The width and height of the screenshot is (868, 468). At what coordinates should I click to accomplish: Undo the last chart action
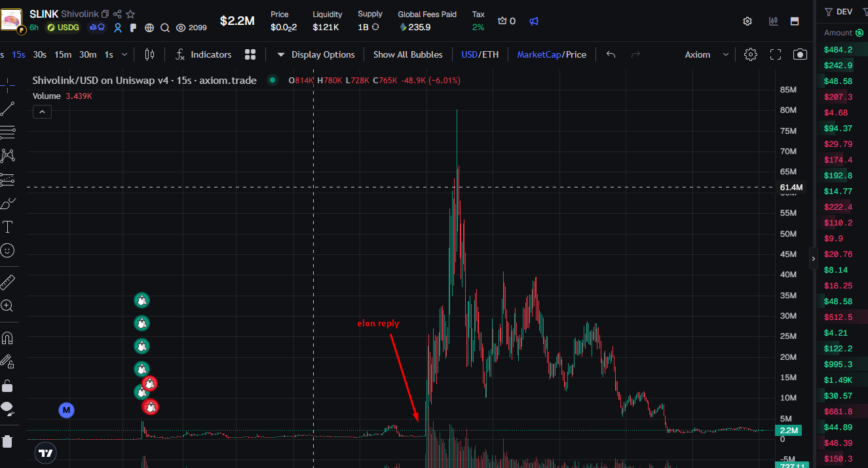611,54
